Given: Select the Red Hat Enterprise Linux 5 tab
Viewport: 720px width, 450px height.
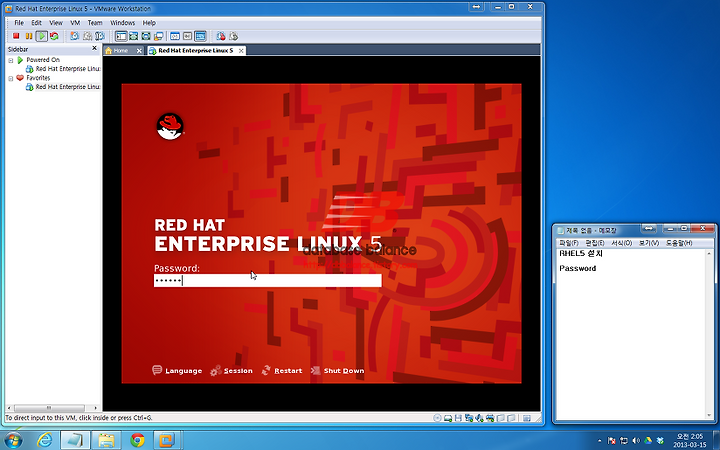Looking at the screenshot, I should tap(196, 51).
